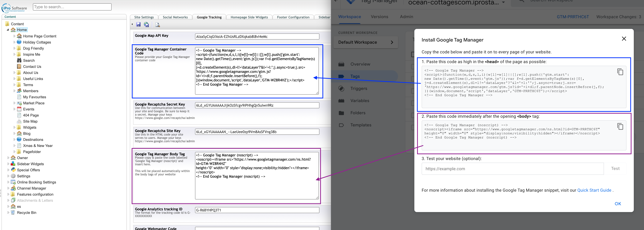
Task: Click the Save and publish globe icon
Action: pyautogui.click(x=146, y=24)
